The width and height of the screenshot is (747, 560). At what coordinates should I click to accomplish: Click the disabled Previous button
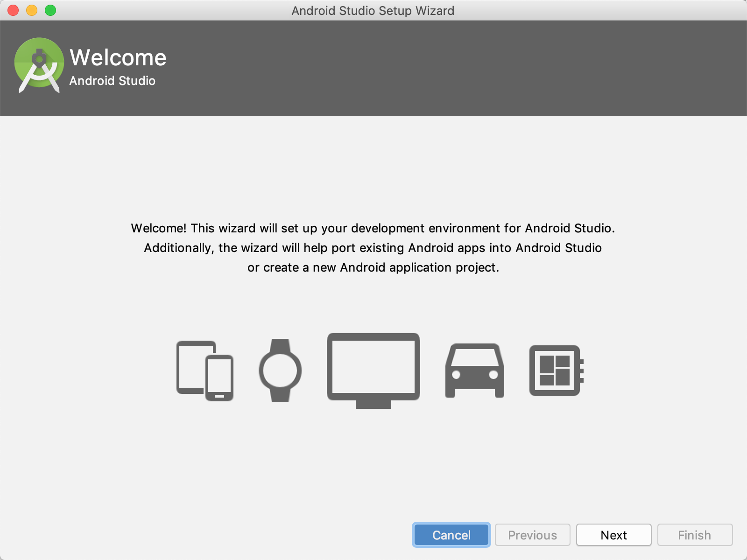tap(533, 535)
